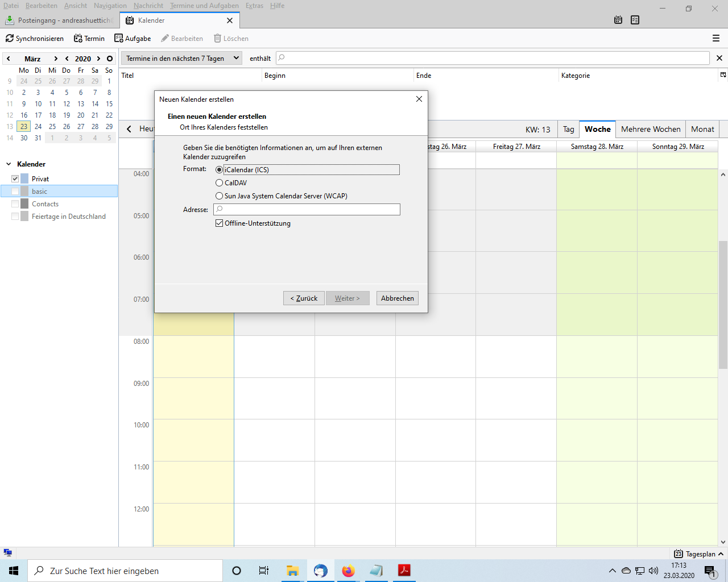Screen dimensions: 728x582
Task: Select the CalDAV format radio button
Action: click(x=220, y=183)
